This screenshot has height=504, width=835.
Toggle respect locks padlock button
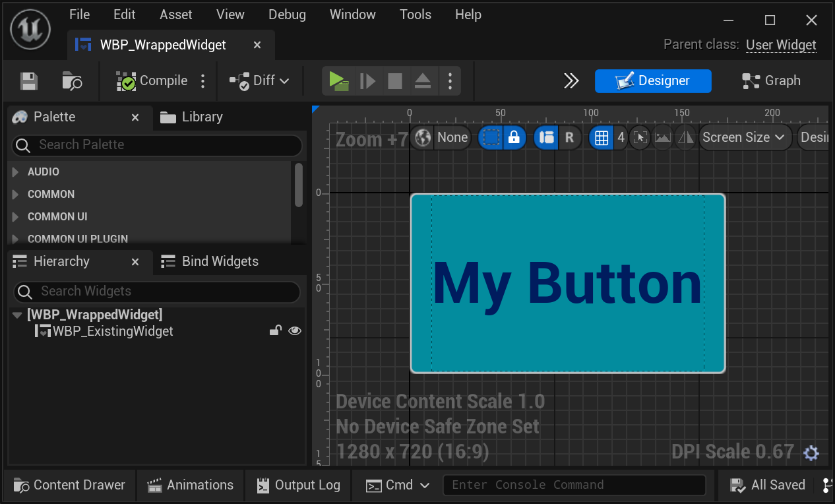click(x=514, y=137)
